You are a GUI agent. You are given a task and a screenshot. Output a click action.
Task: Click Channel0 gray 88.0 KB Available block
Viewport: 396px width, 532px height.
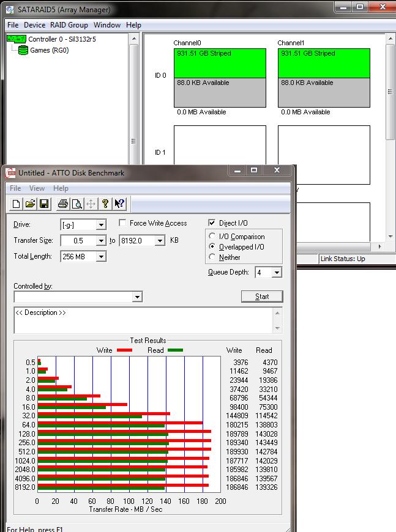220,92
